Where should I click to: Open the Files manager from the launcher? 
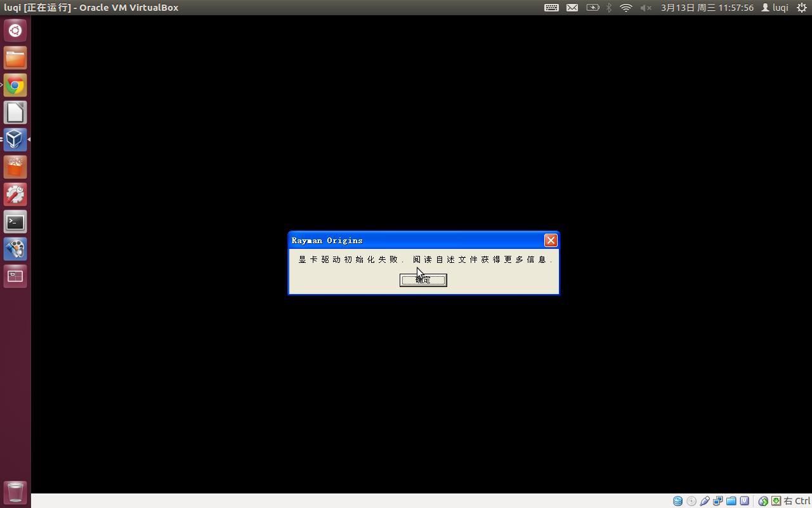(15, 58)
